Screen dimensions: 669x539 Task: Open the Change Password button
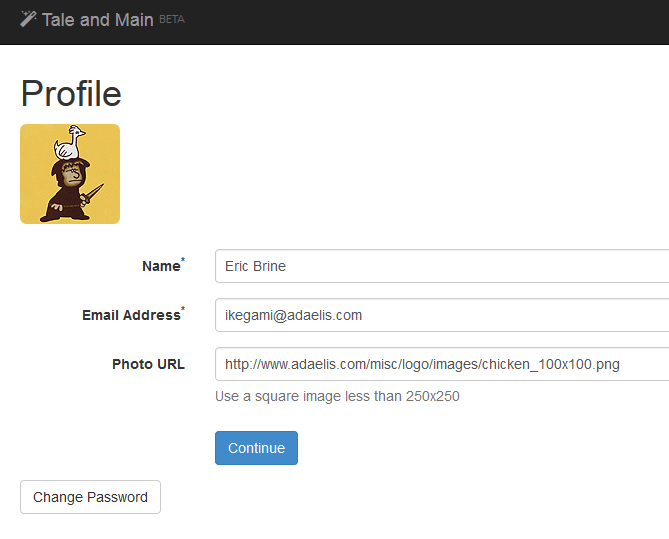click(90, 497)
